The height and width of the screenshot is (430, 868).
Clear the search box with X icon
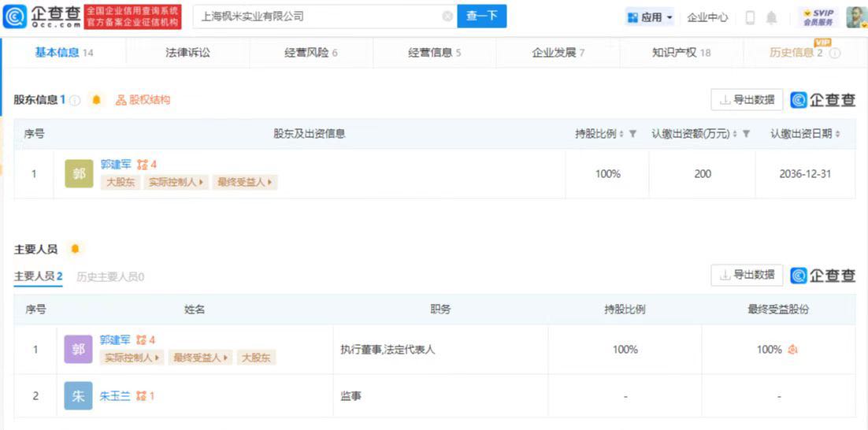pyautogui.click(x=447, y=17)
